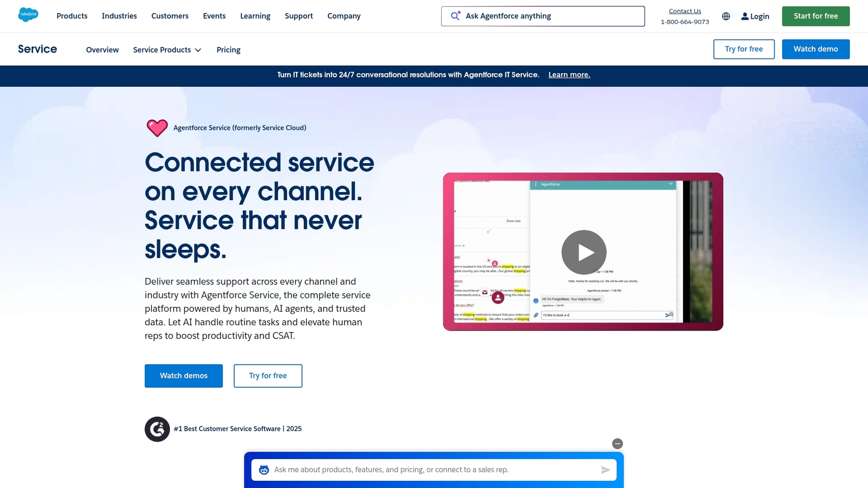Screen dimensions: 868x488
Task: Play the Agentforce Service video
Action: pyautogui.click(x=583, y=252)
